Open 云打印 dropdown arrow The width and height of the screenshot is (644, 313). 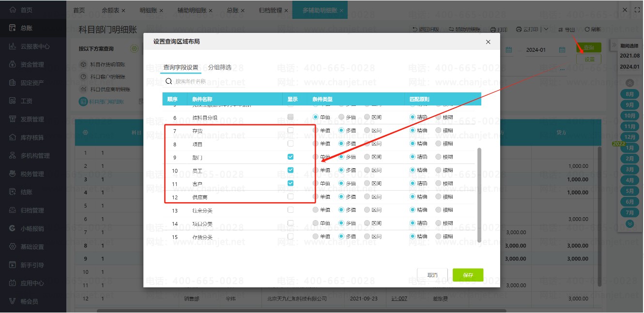(x=546, y=30)
